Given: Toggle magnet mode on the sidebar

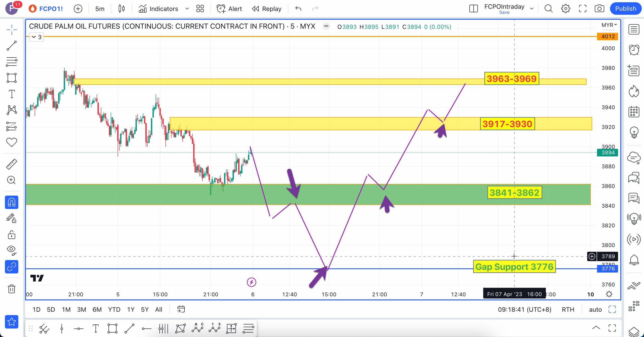Looking at the screenshot, I should 12,202.
